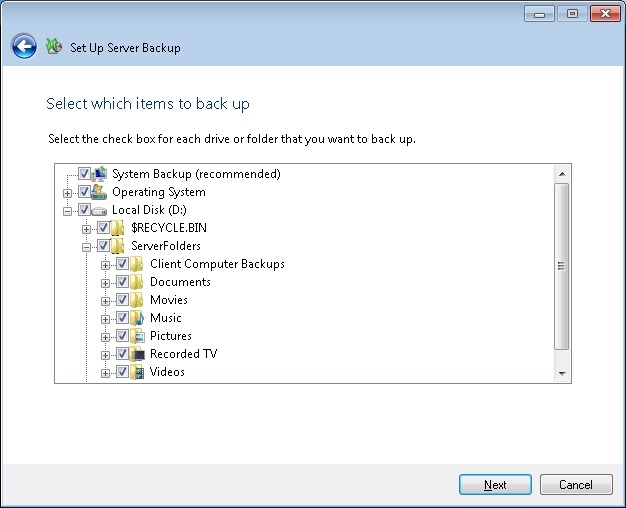Expand the Operating System tree node

coord(68,192)
